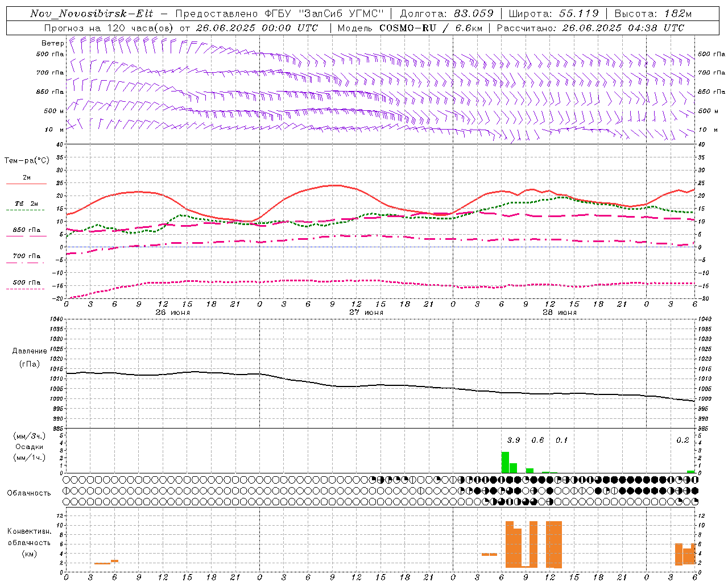
Task: Click the Давление panel label
Action: pyautogui.click(x=30, y=351)
